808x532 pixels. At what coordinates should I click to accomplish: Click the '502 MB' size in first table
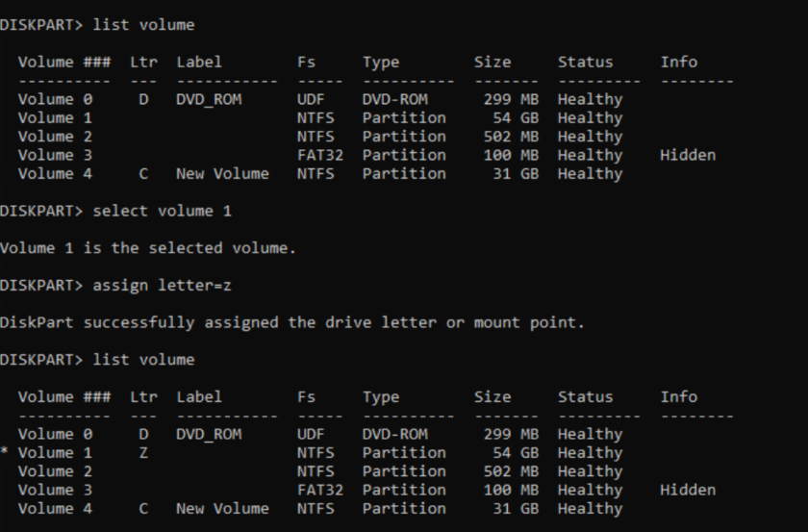[x=511, y=137]
